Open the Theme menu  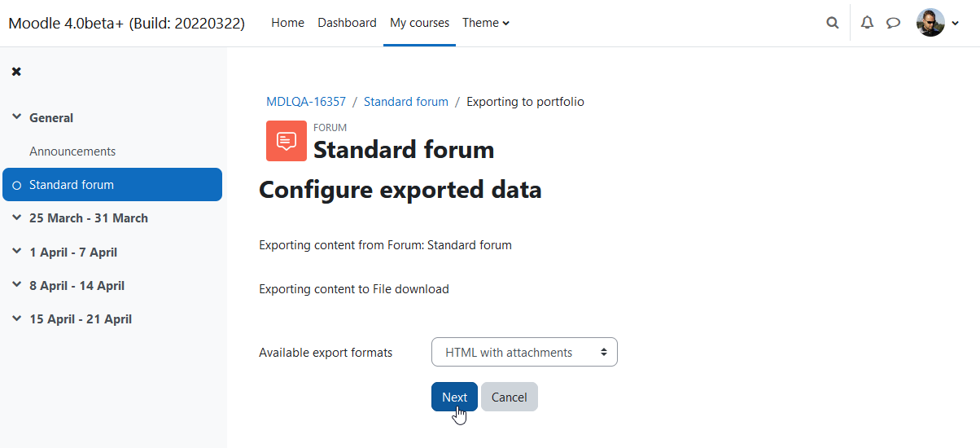coord(486,23)
